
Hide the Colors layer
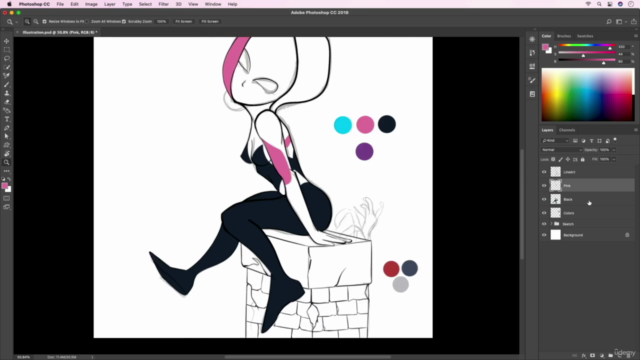click(544, 213)
